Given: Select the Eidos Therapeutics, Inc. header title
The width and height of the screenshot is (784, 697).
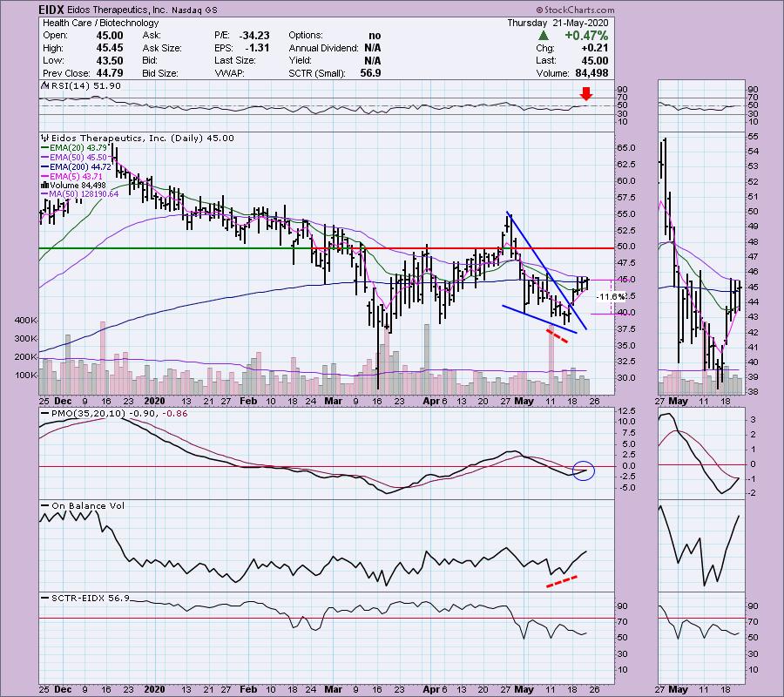Looking at the screenshot, I should 118,10.
